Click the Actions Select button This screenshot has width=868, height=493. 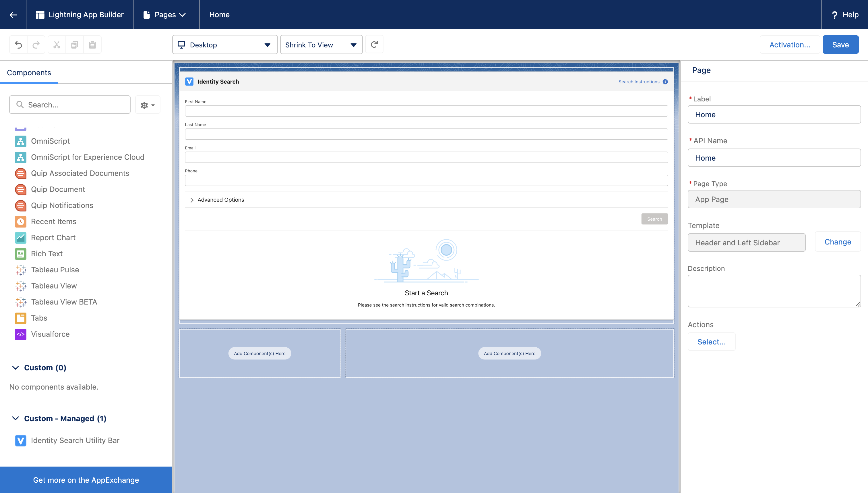point(711,342)
